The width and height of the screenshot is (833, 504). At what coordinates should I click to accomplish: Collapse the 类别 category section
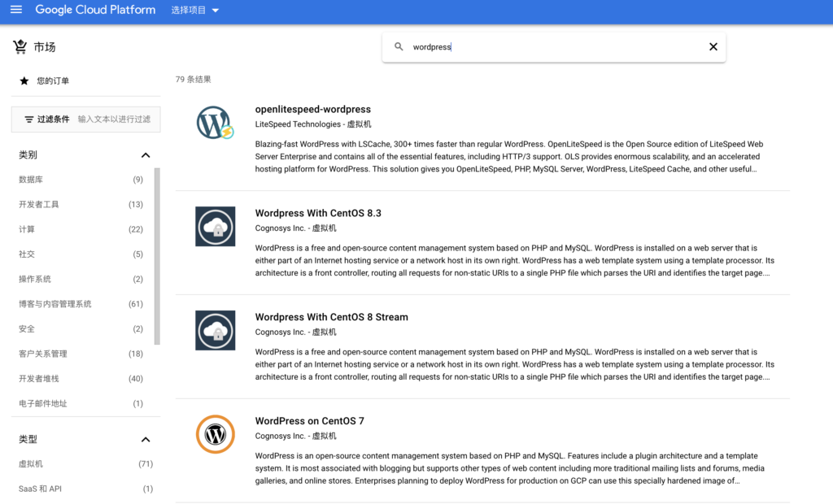click(x=146, y=155)
